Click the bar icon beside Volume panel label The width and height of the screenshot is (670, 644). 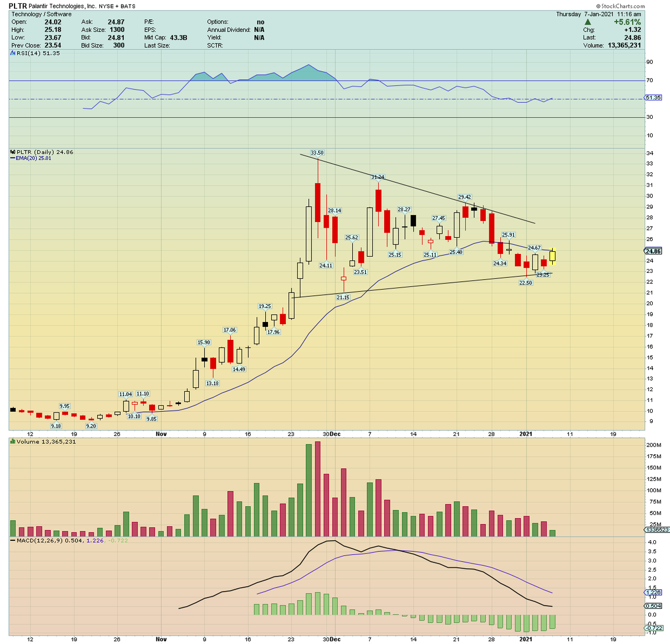click(12, 442)
